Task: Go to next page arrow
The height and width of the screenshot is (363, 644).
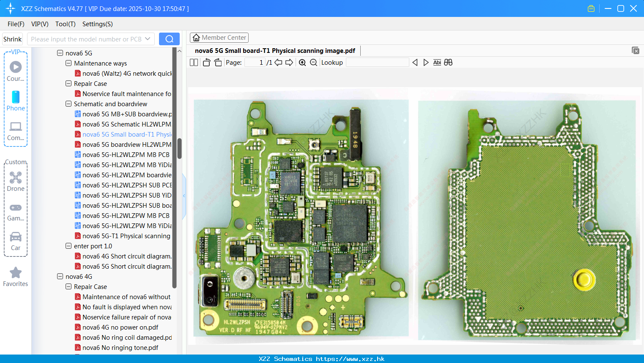Action: coord(289,62)
